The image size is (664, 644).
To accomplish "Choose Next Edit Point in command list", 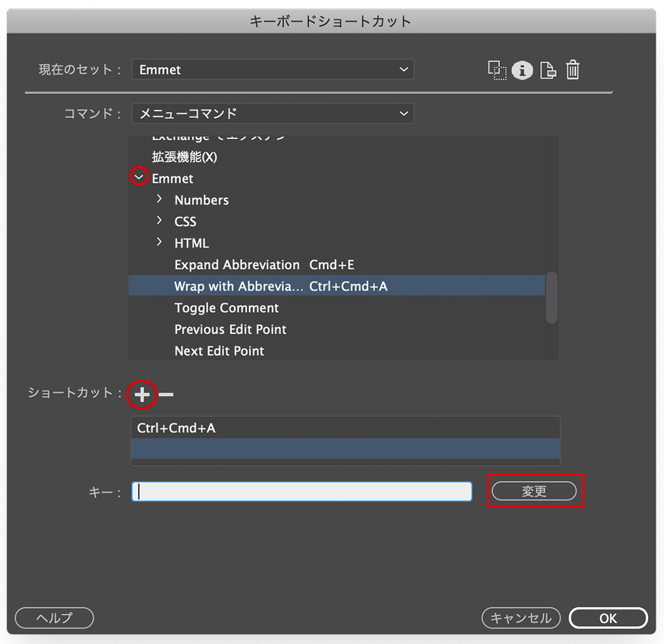I will tap(219, 351).
